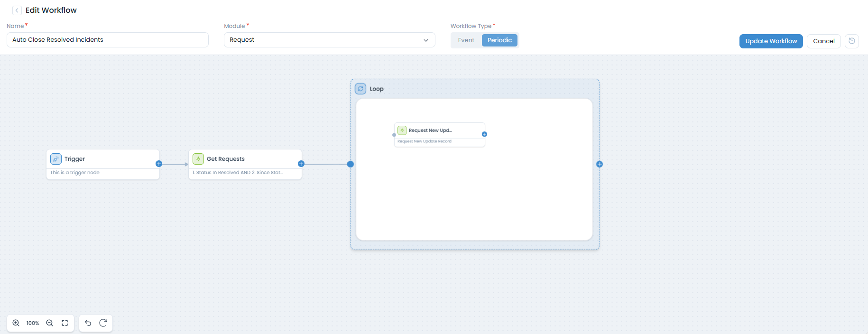868x334 pixels.
Task: Select the Periodic workflow type
Action: tap(499, 40)
